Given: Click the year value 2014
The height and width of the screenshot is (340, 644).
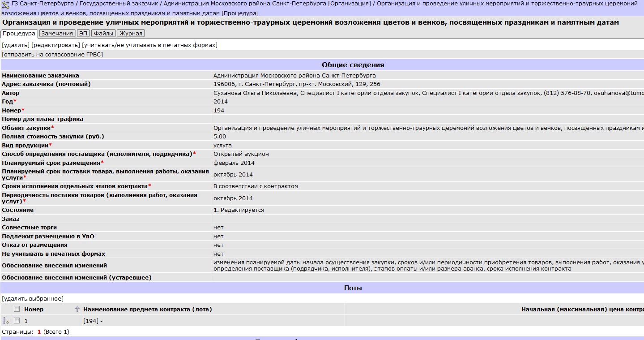Looking at the screenshot, I should (x=221, y=102).
